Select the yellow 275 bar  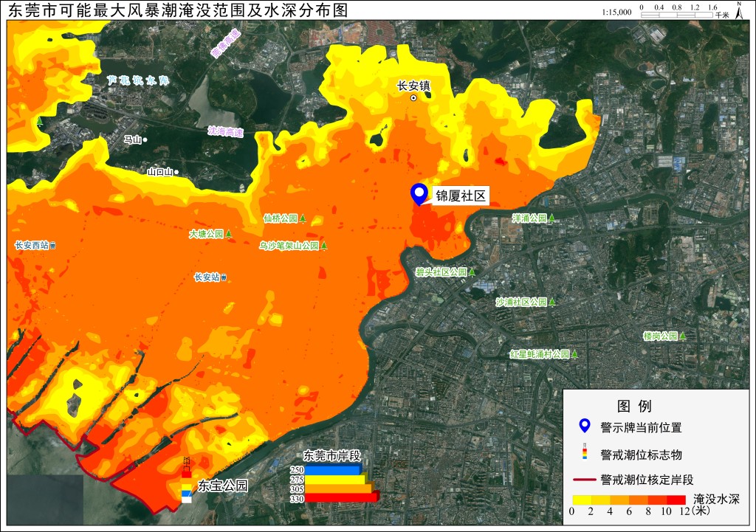coord(337,480)
